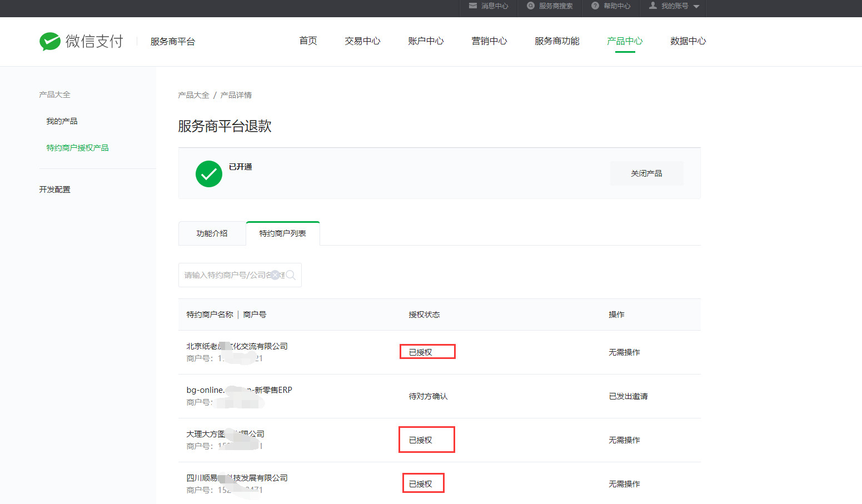This screenshot has height=504, width=862.
Task: Click the 商户号 column header
Action: (255, 315)
